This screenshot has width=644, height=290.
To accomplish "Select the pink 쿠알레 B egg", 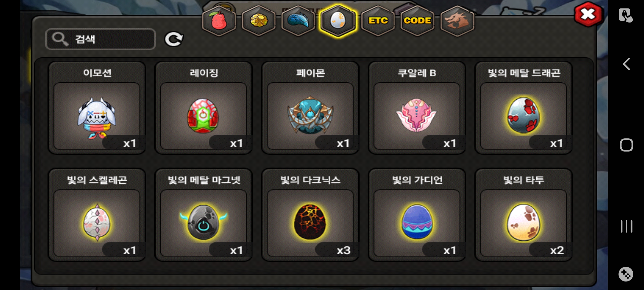I will (417, 108).
